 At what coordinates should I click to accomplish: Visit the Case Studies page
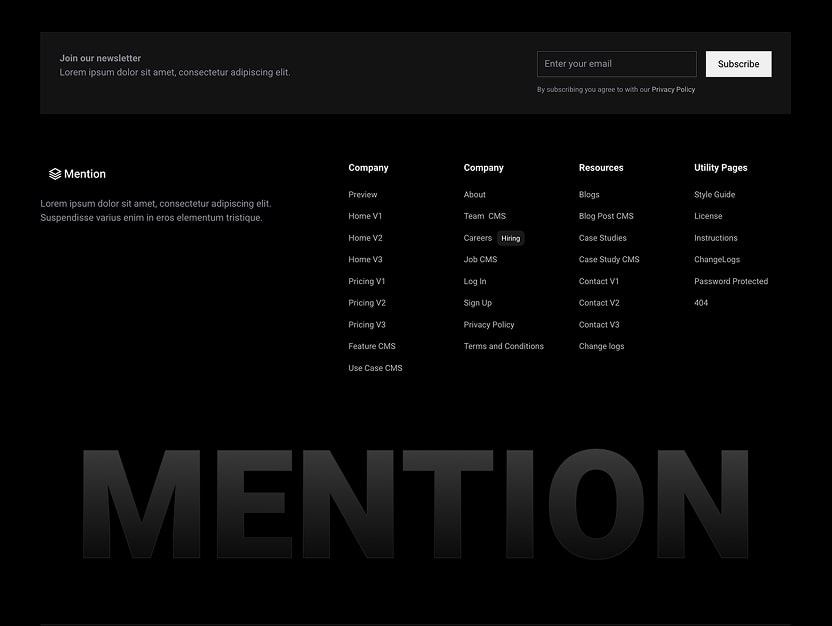tap(602, 238)
